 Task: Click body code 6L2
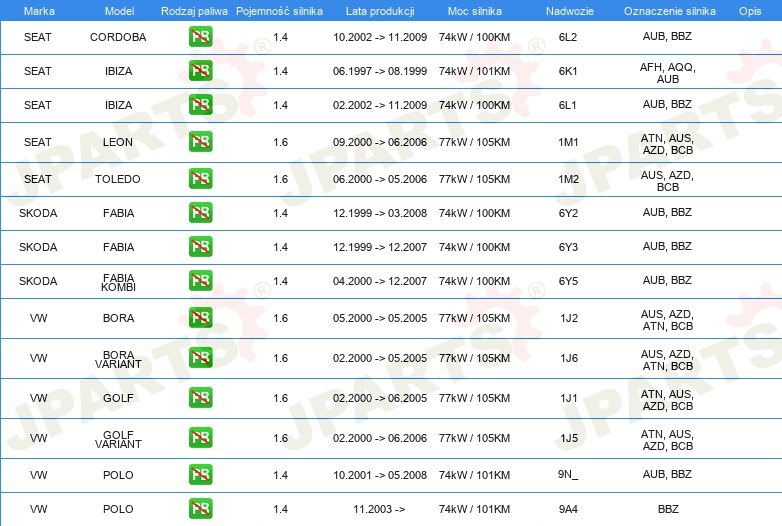(x=568, y=37)
